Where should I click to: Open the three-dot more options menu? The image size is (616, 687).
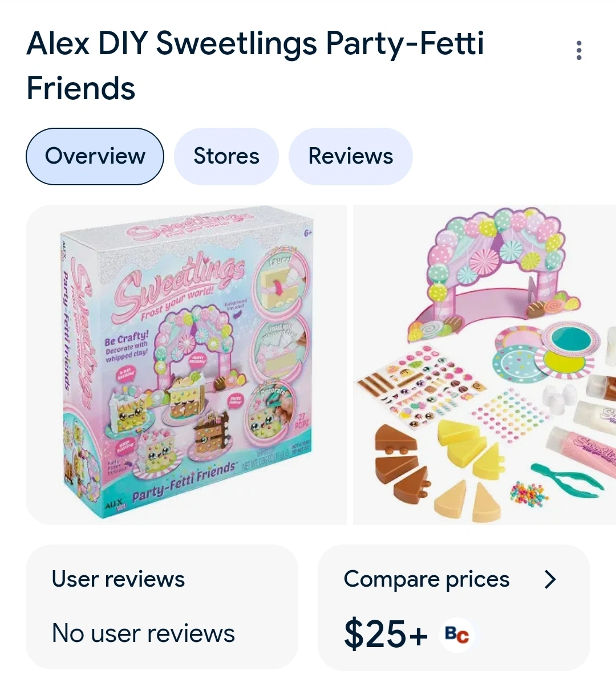(x=579, y=51)
